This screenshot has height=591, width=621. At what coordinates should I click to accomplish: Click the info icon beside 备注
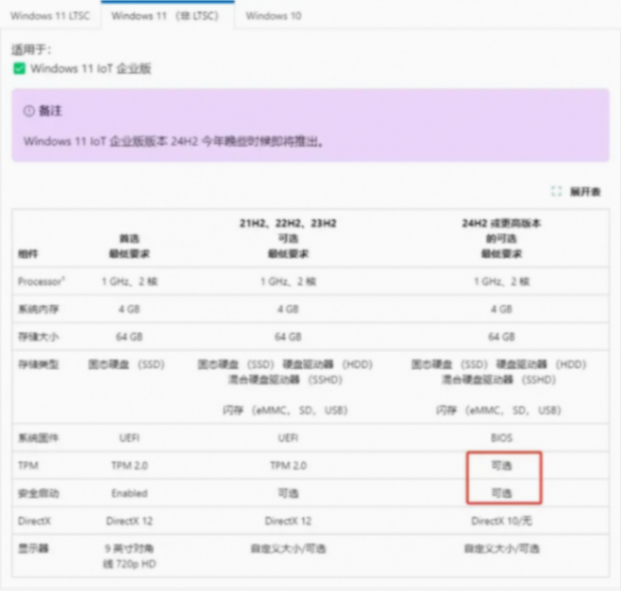coord(30,111)
